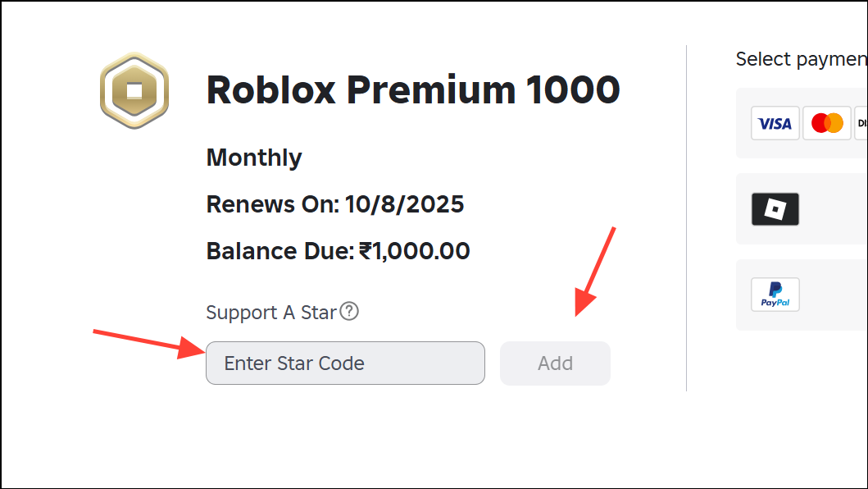Select the credit card payment method row
The height and width of the screenshot is (489, 868).
811,122
